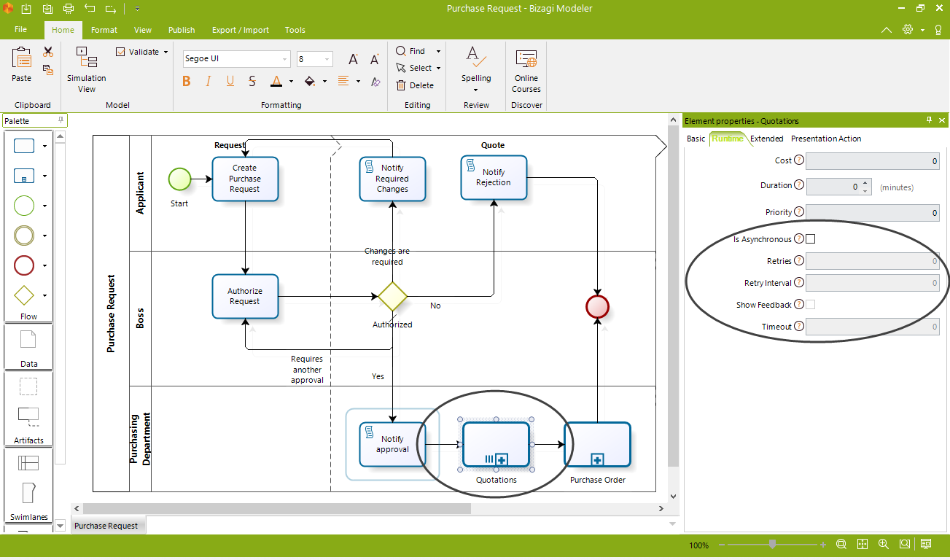The height and width of the screenshot is (560, 950).
Task: Delete the selected element
Action: [415, 85]
